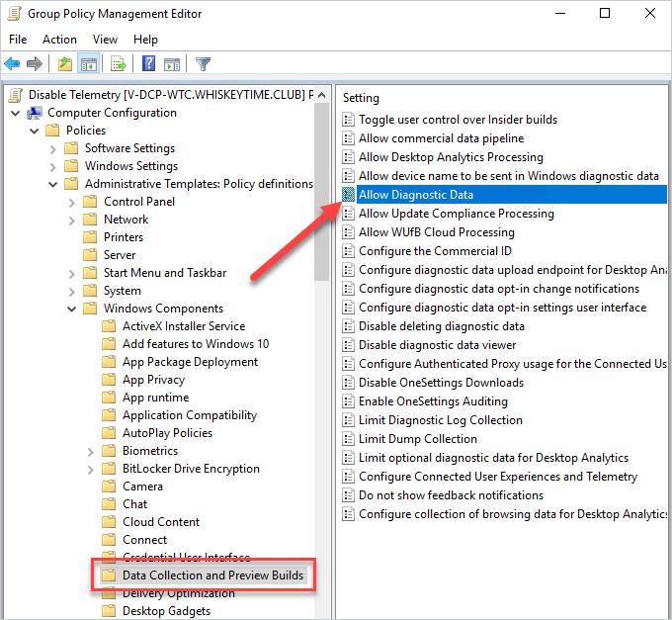Select Data Collection and Preview Builds folder
The height and width of the screenshot is (620, 672).
(213, 576)
